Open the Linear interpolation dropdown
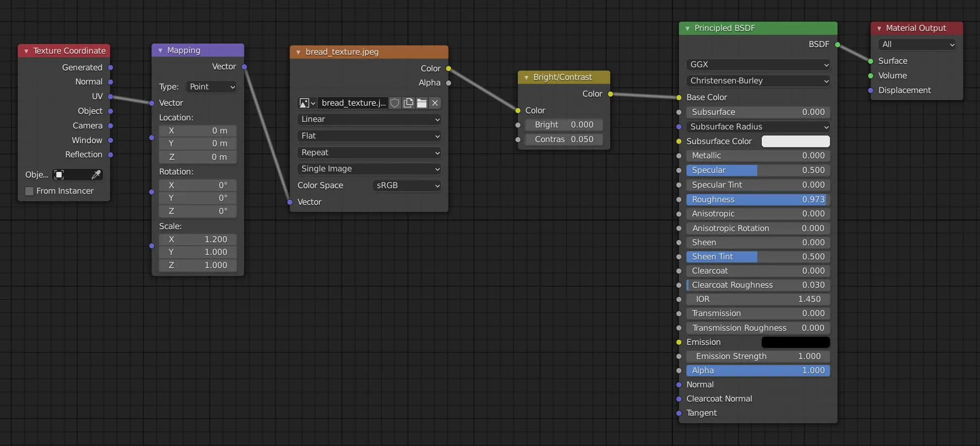The image size is (980, 446). click(x=369, y=119)
